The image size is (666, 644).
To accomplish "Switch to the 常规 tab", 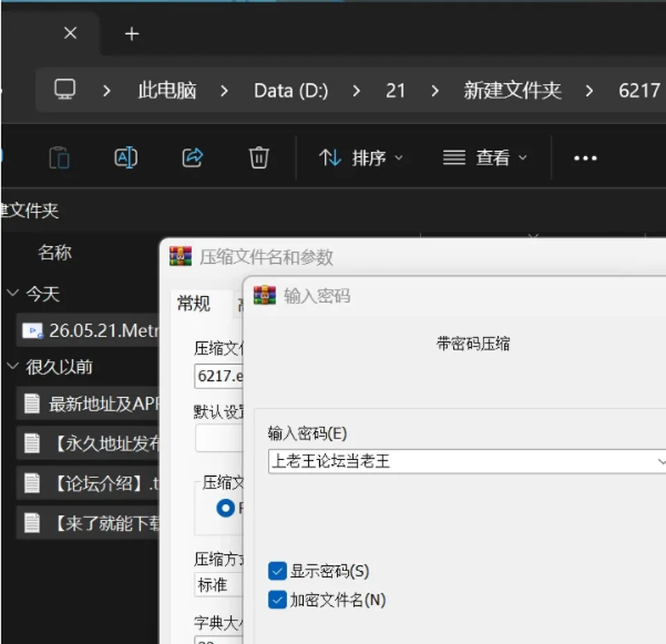I will coord(194,304).
